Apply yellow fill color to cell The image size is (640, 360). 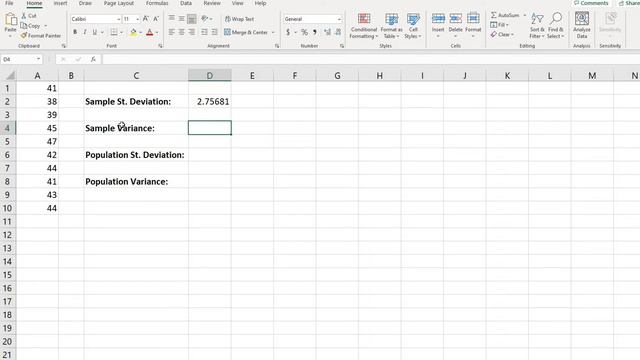133,32
